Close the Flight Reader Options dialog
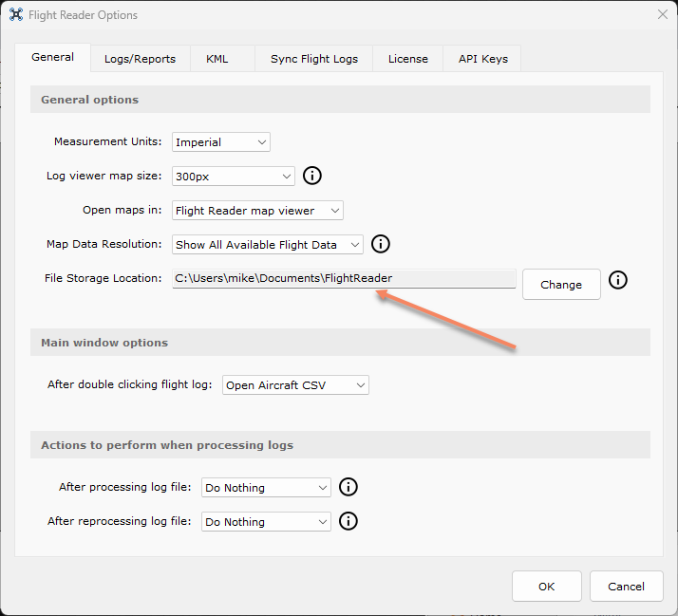This screenshot has height=616, width=678. point(662,14)
